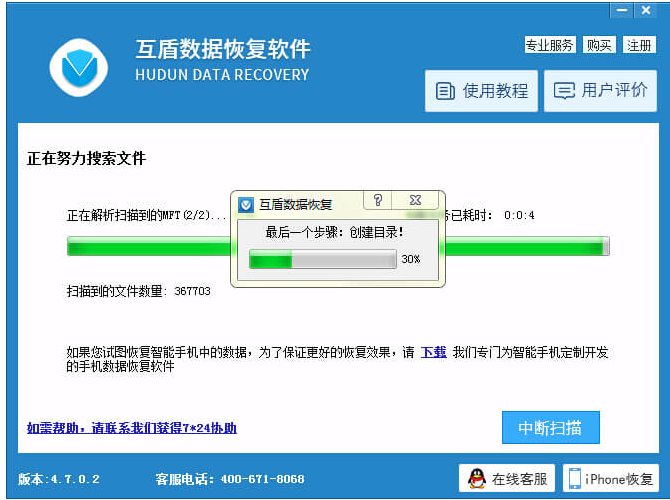
Task: Click the 注册 register button
Action: tap(639, 45)
